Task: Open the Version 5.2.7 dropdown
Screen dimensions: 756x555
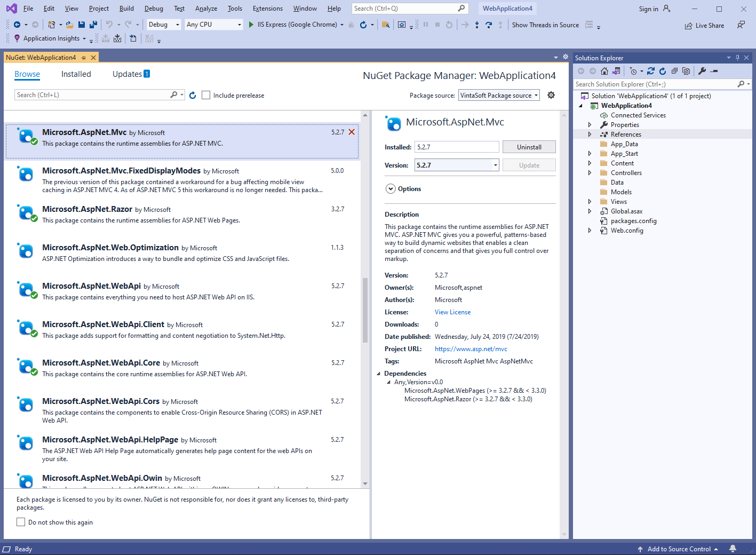Action: tap(495, 165)
